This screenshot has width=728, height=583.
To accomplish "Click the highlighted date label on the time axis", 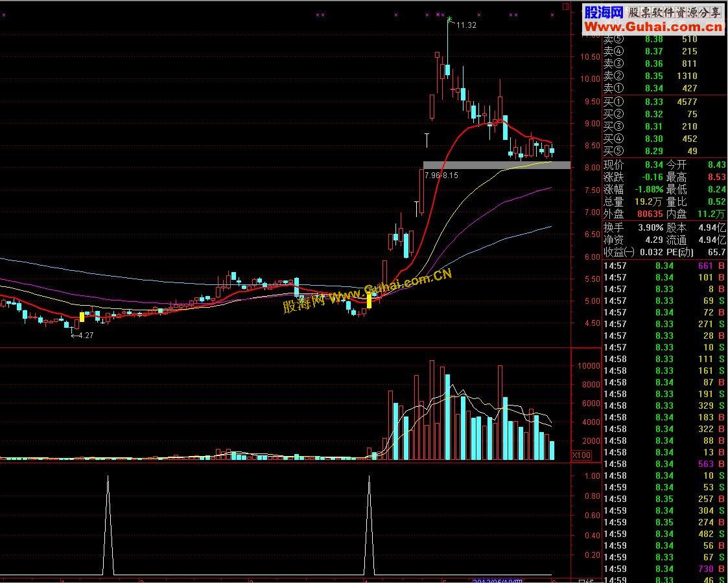I will click(x=497, y=580).
